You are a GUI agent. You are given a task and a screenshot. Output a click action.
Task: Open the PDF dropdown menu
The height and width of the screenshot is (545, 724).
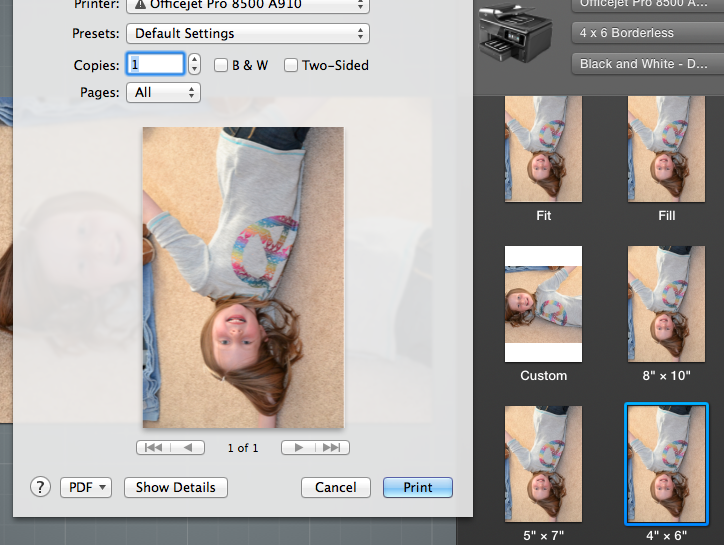(86, 487)
